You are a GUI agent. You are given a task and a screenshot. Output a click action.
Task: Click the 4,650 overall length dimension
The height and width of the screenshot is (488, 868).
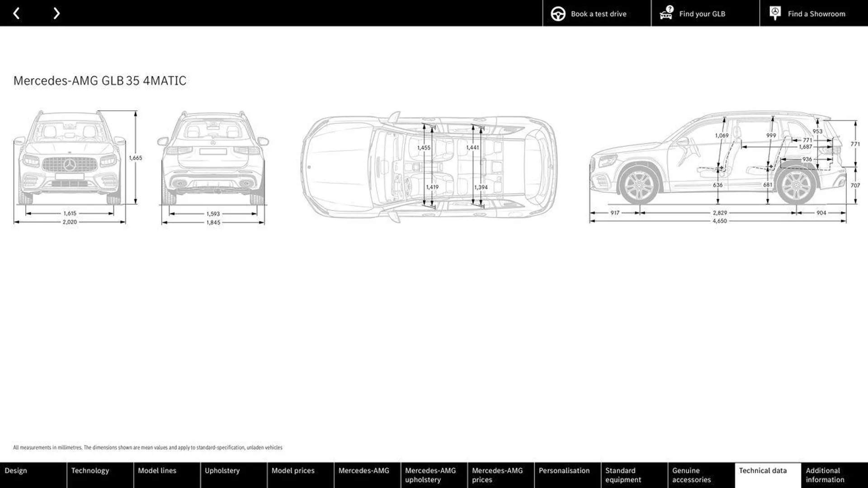[x=720, y=221]
